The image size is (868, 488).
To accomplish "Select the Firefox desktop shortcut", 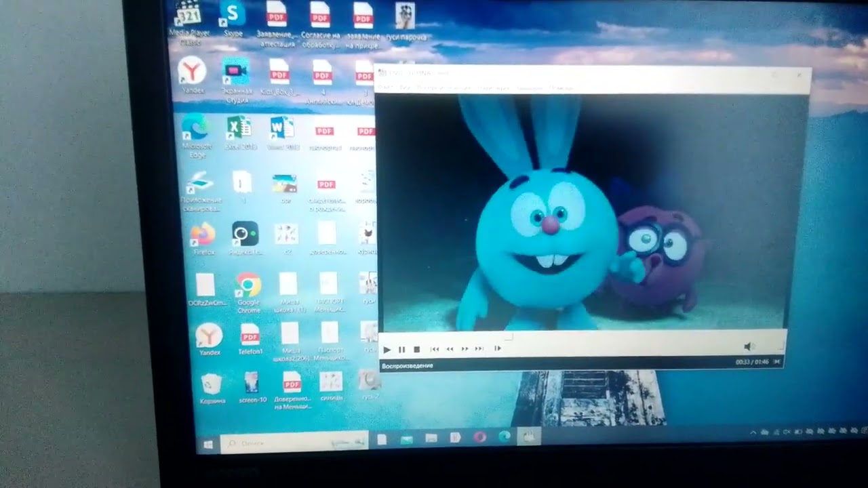I will [x=203, y=239].
